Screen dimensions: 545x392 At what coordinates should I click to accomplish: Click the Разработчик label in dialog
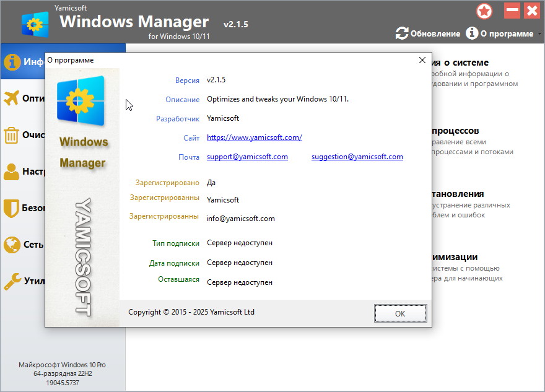coord(178,119)
